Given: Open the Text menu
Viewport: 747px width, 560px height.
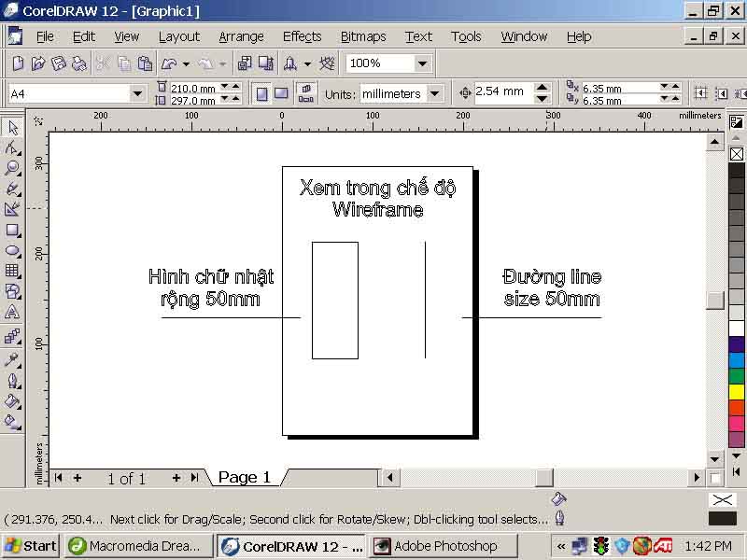Looking at the screenshot, I should 418,36.
